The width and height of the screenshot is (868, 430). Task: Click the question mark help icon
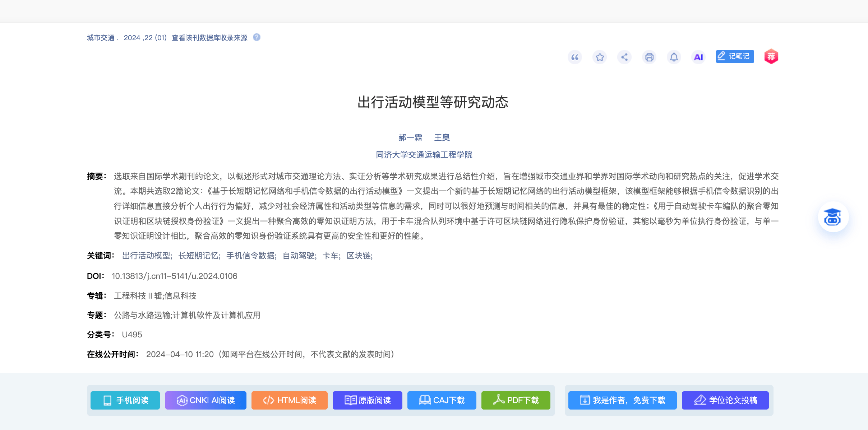pos(257,37)
